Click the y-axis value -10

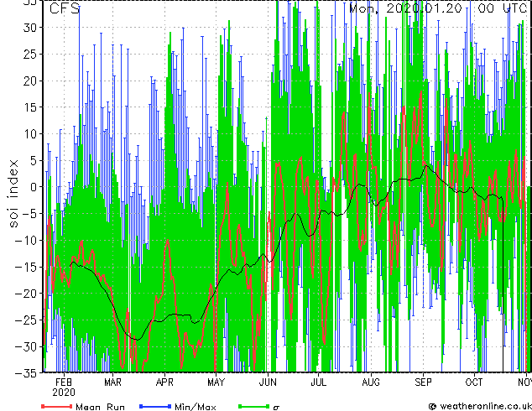point(25,240)
